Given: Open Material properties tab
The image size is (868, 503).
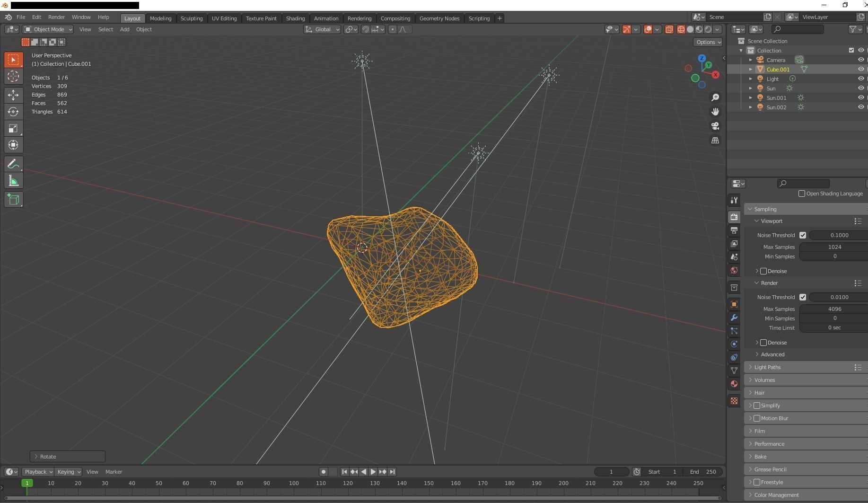Looking at the screenshot, I should (734, 384).
